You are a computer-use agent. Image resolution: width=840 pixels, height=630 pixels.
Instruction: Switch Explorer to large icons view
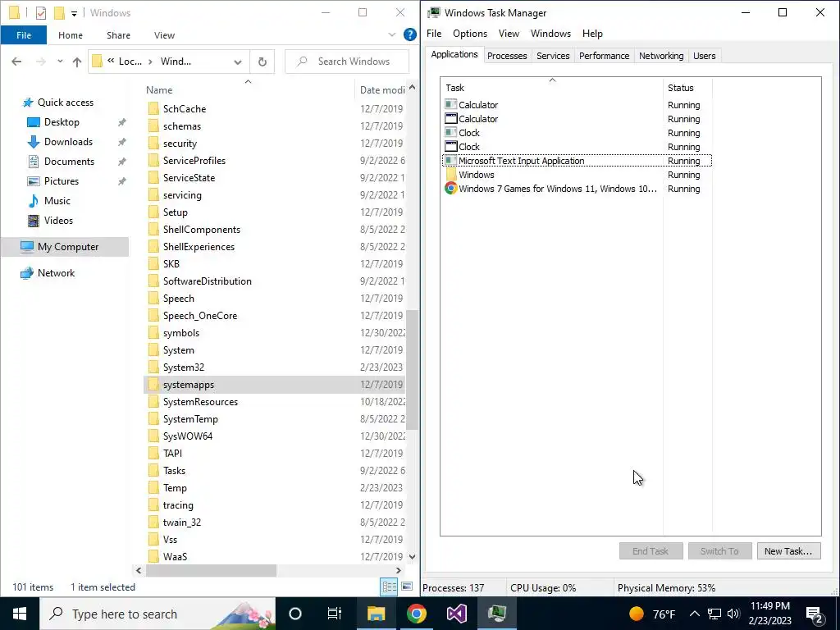[407, 587]
